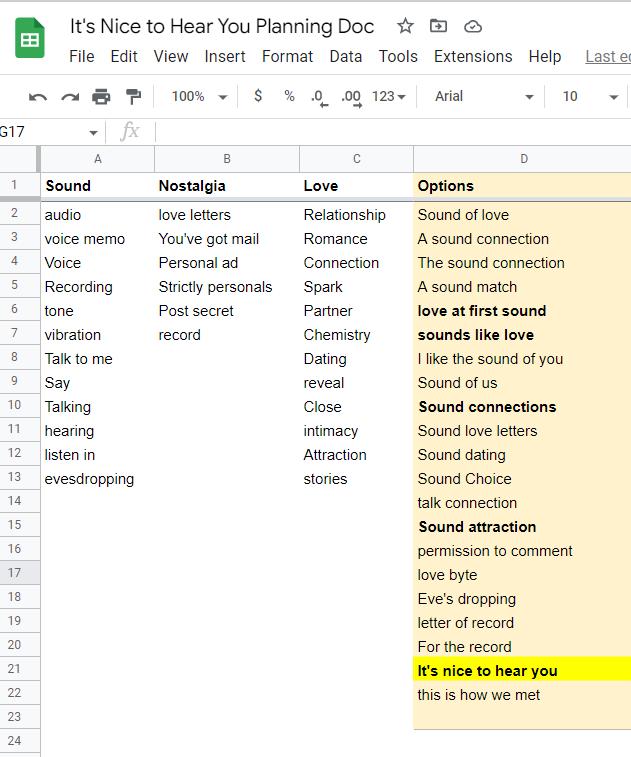Click into the formula bar
This screenshot has height=757, width=631.
pos(393,132)
